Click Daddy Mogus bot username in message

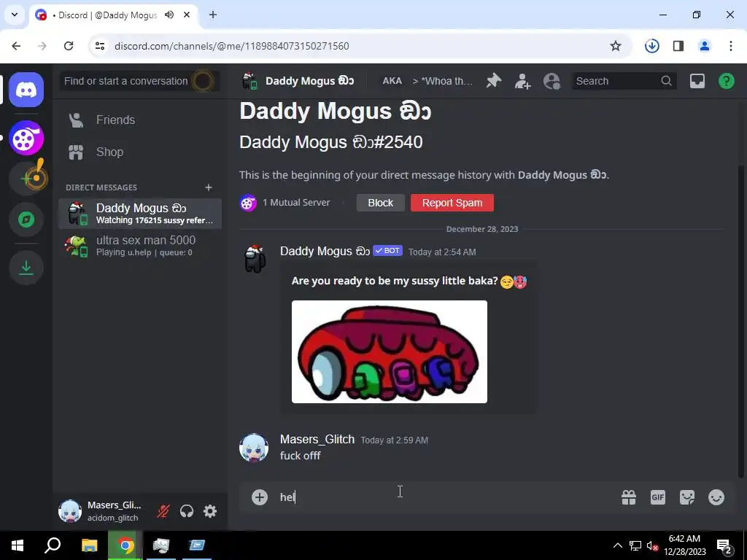[x=325, y=251]
